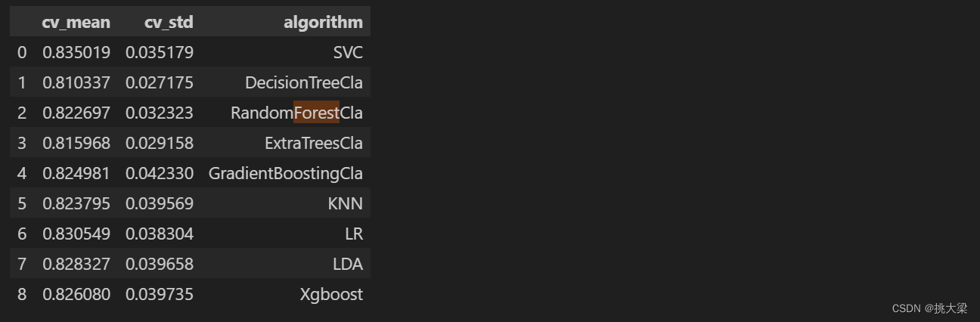The image size is (980, 322).
Task: Select the LR algorithm cell
Action: [x=354, y=234]
